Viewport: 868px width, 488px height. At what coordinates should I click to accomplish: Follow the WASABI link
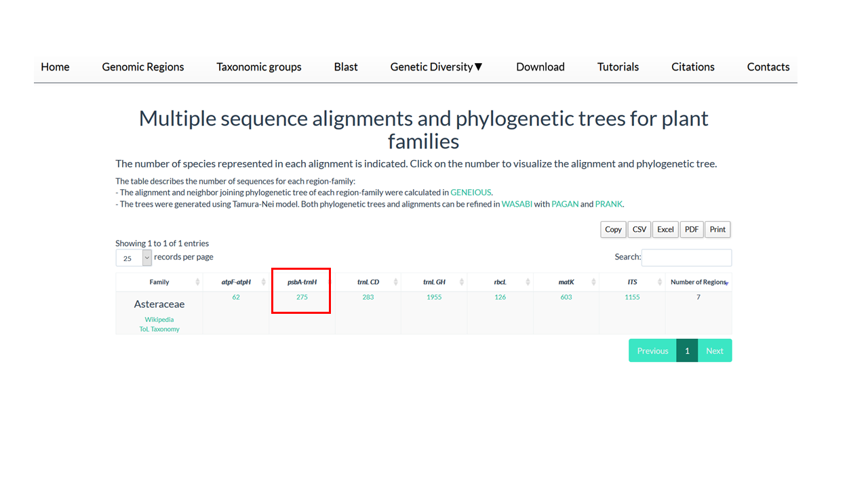[x=517, y=204]
